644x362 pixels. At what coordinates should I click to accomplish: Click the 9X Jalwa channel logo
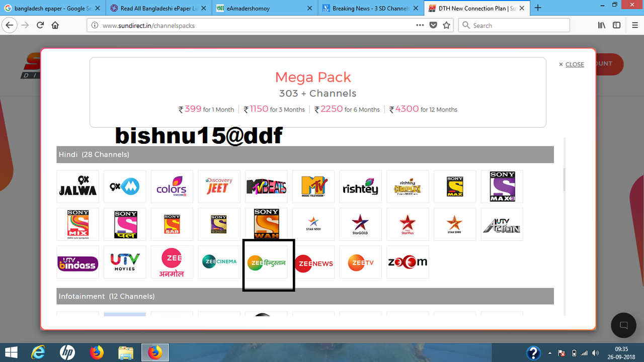77,187
